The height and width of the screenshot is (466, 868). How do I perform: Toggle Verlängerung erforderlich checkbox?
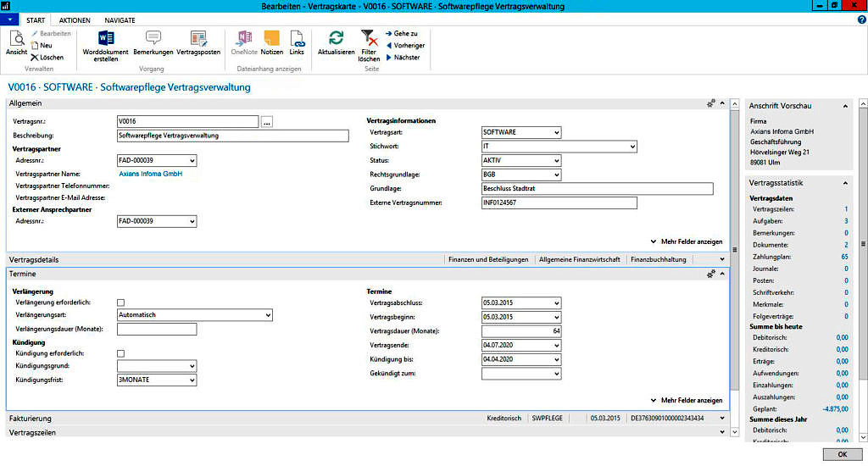(120, 302)
